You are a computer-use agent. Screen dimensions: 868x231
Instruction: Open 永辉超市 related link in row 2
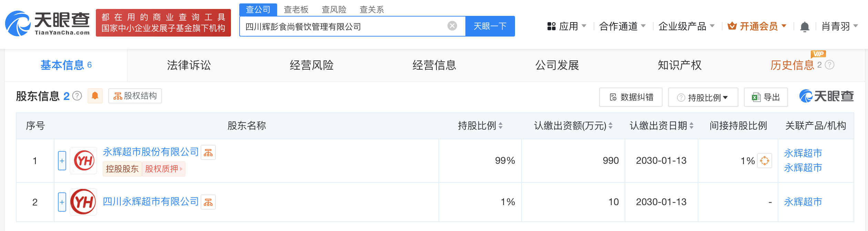coord(803,202)
